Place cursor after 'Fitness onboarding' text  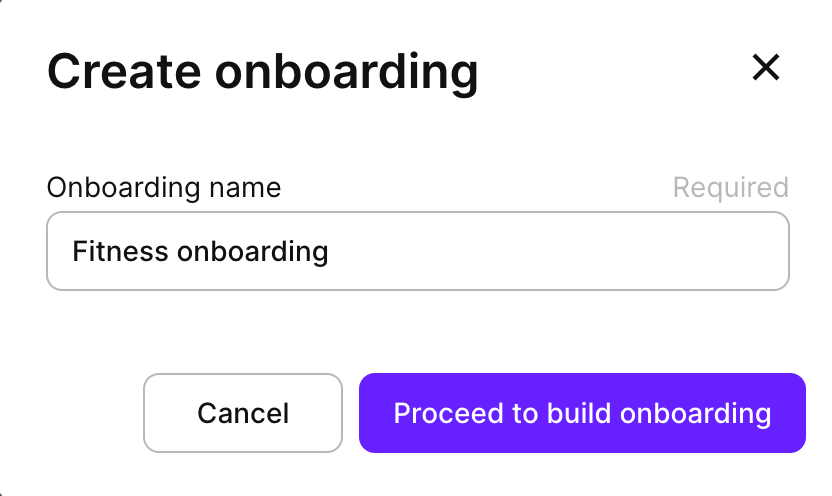pyautogui.click(x=330, y=251)
